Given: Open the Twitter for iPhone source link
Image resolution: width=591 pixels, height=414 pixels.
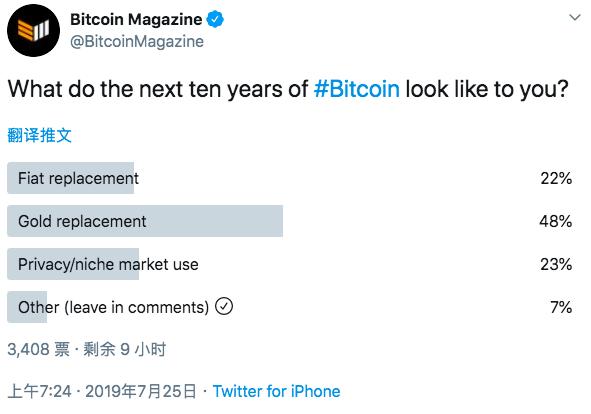Looking at the screenshot, I should [276, 391].
